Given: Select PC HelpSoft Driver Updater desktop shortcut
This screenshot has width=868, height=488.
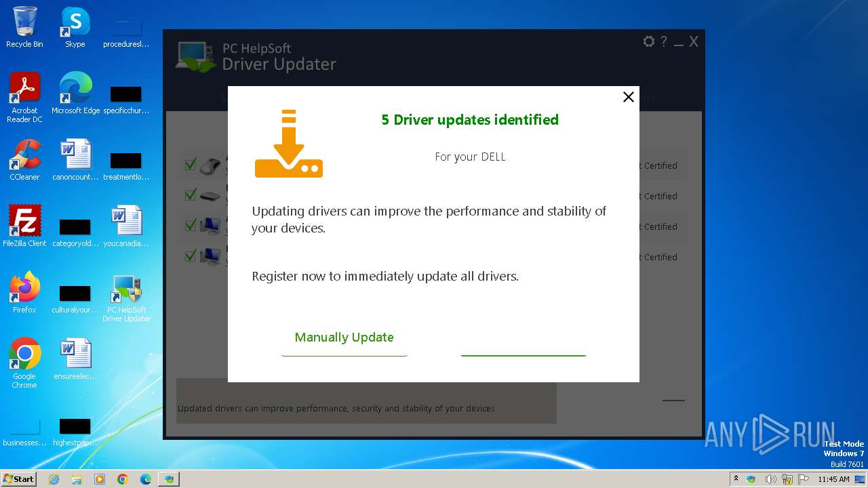Looking at the screenshot, I should 126,298.
